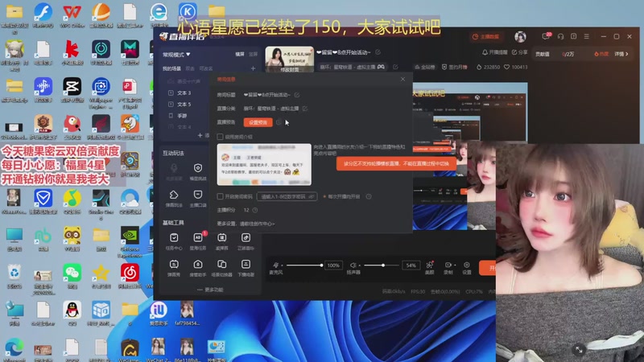Screen dimensions: 644x362
Task: Open the message icon with red badge
Action: click(546, 36)
